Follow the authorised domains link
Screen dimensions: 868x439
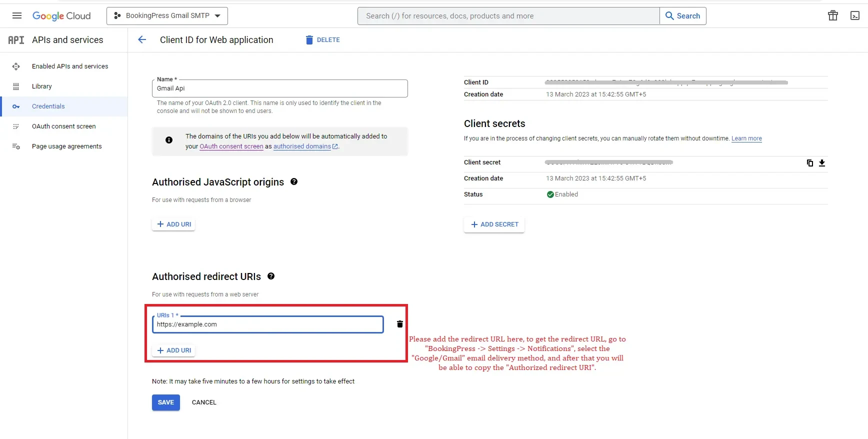pyautogui.click(x=305, y=146)
